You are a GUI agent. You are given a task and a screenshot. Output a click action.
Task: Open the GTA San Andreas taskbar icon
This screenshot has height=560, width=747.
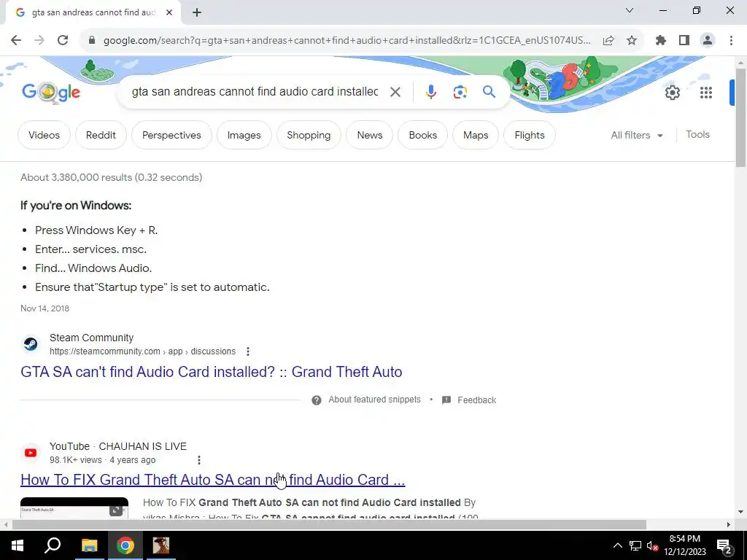pyautogui.click(x=160, y=545)
